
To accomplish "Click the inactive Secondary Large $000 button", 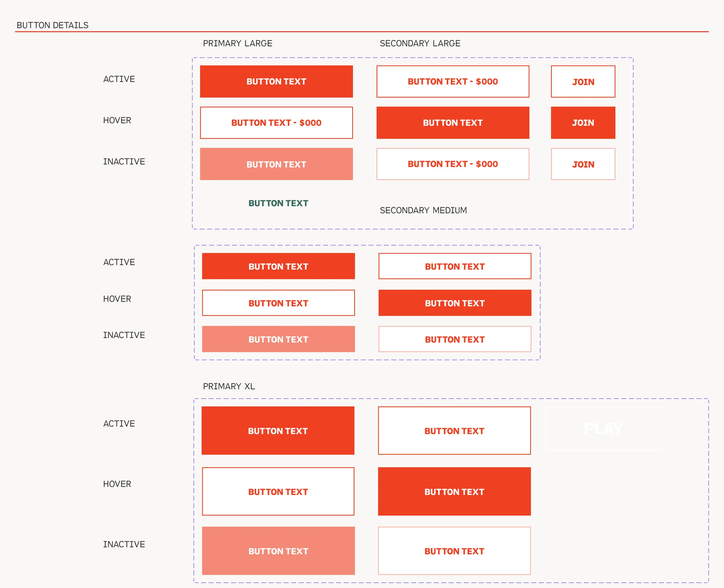I will pyautogui.click(x=453, y=164).
